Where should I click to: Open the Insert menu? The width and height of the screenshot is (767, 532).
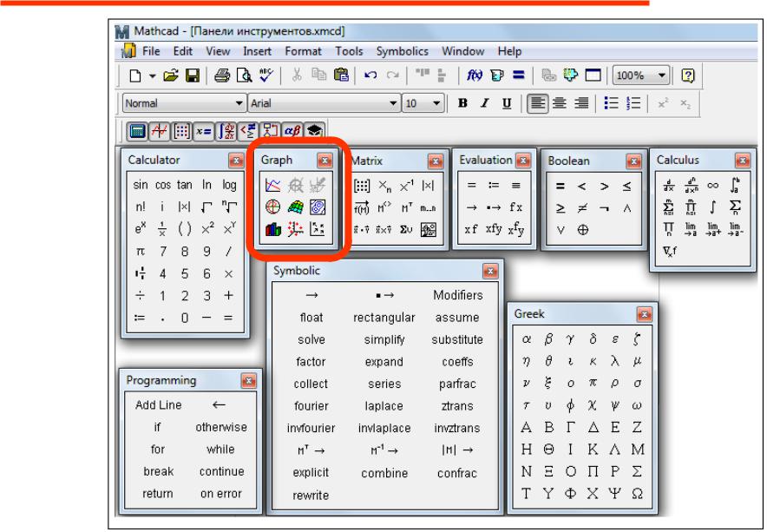tap(257, 51)
